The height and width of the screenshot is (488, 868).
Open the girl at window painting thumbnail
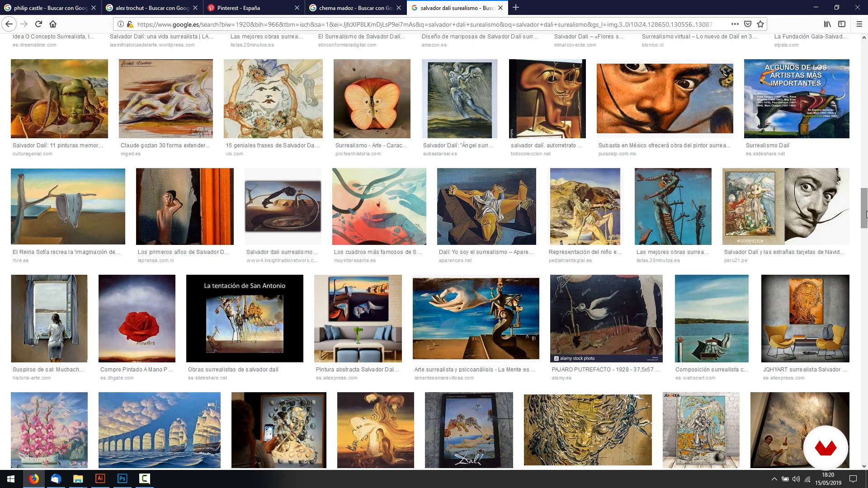click(49, 319)
